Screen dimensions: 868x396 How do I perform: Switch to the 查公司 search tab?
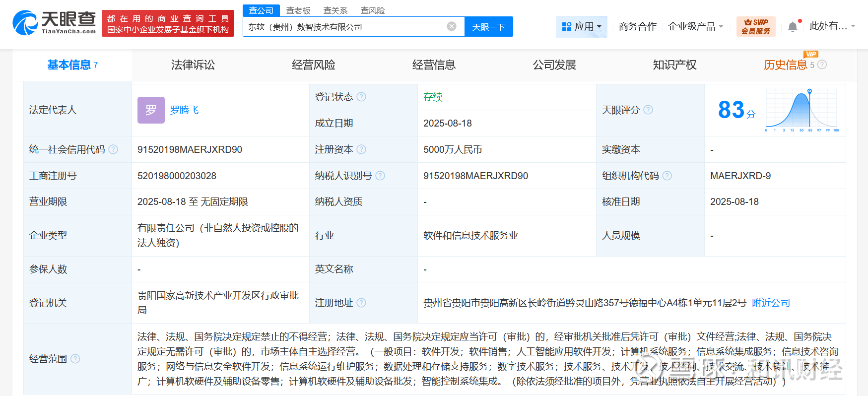(262, 10)
